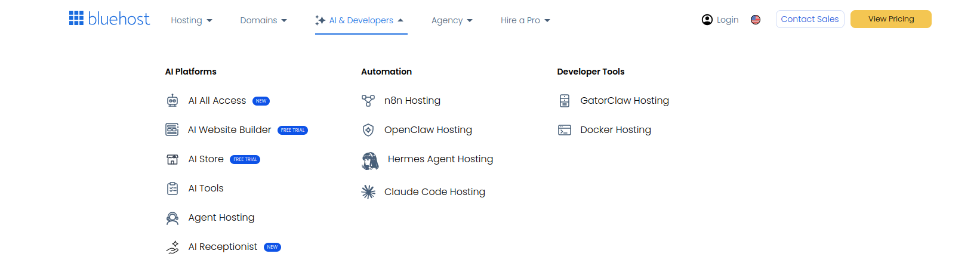The height and width of the screenshot is (269, 980).
Task: Click the FREE TRIAL badge on AI Website Builder
Action: point(292,130)
